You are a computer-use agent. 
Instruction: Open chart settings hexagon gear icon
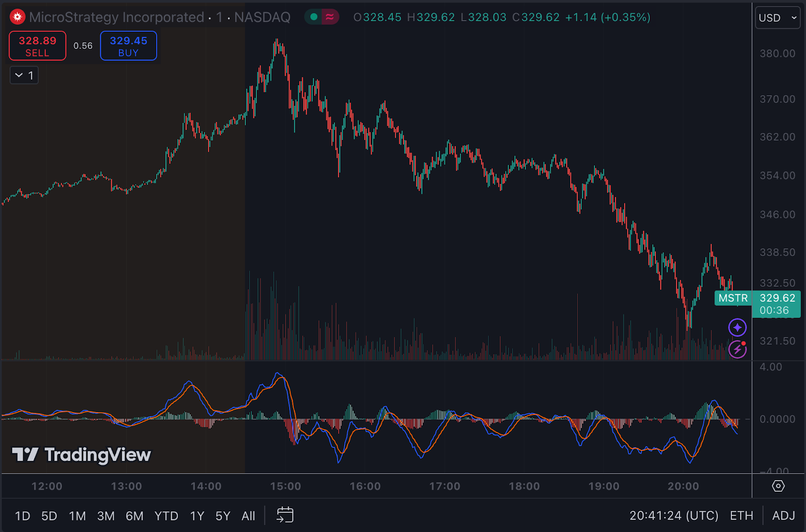tap(778, 486)
